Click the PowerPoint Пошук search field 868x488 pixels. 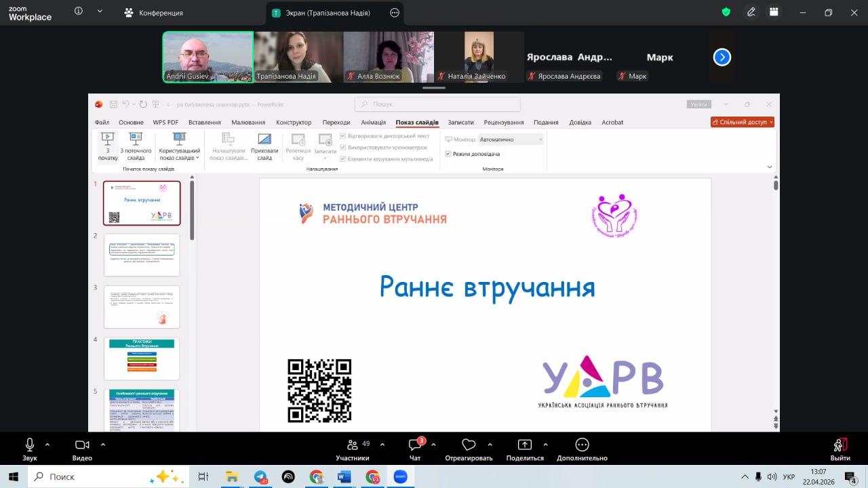point(437,104)
